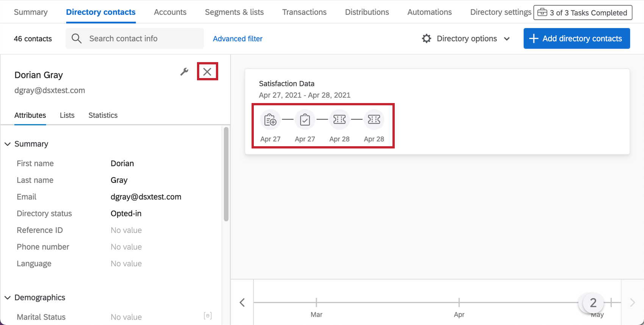Click the briefcase tasks icon

tap(542, 12)
